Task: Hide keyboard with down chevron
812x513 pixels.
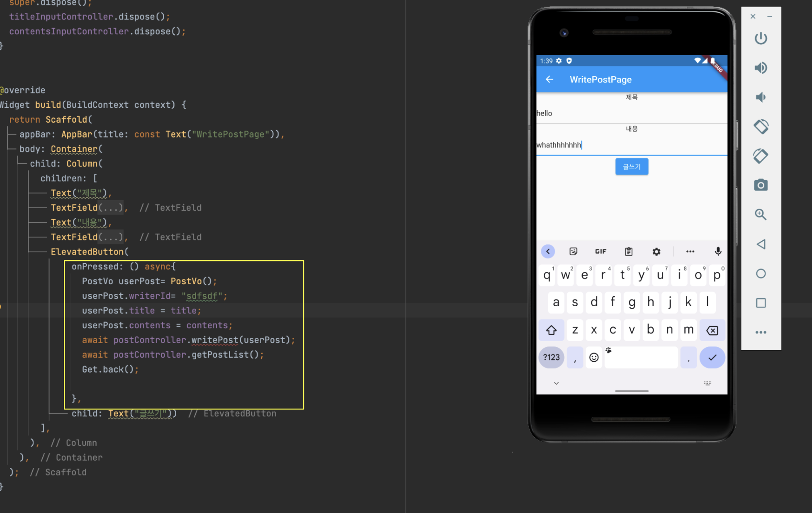Action: tap(556, 383)
